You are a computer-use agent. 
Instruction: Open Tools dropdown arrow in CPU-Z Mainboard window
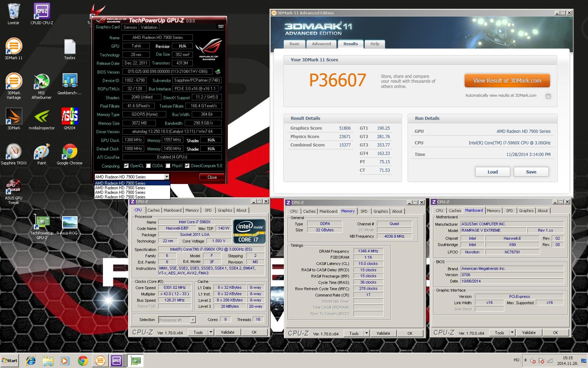[x=512, y=333]
